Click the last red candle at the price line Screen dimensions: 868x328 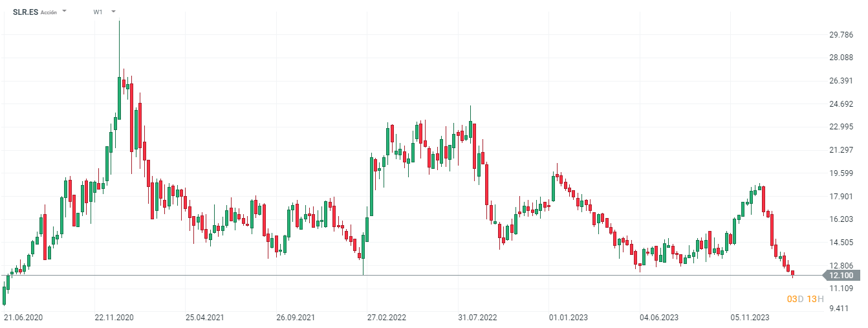coord(792,274)
